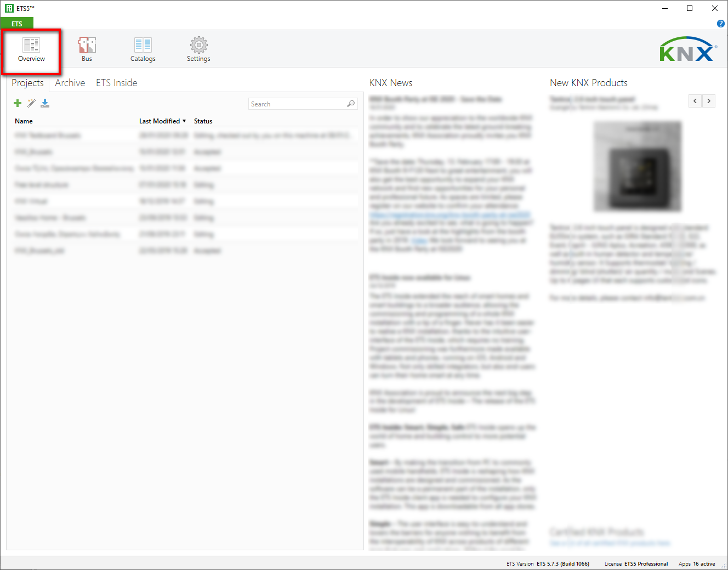Open the green ETS menu tab
This screenshot has width=728, height=570.
pos(17,24)
